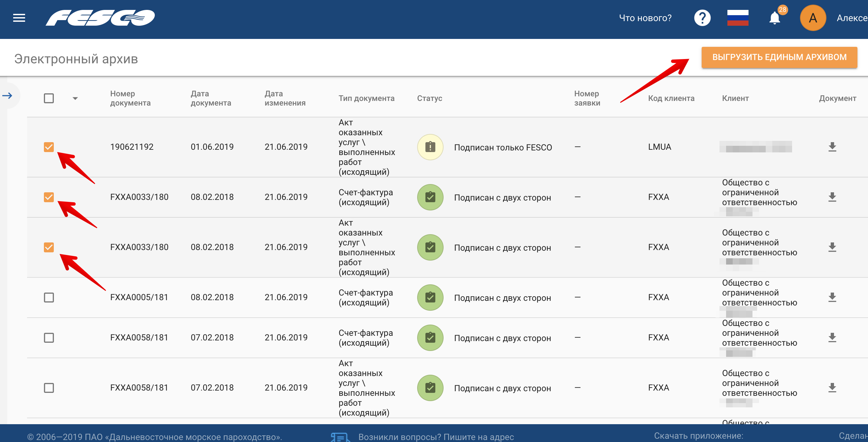Click the user name Алексе in header
This screenshot has height=442, width=868.
click(x=852, y=18)
